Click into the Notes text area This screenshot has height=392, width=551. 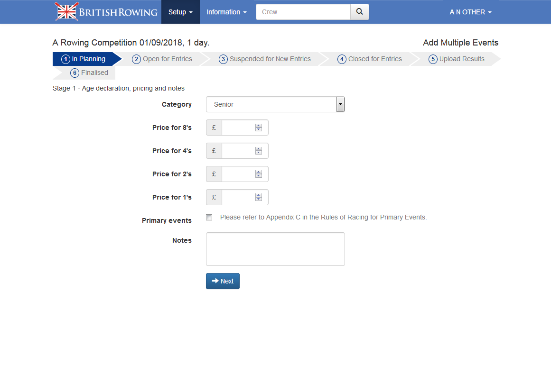tap(275, 249)
